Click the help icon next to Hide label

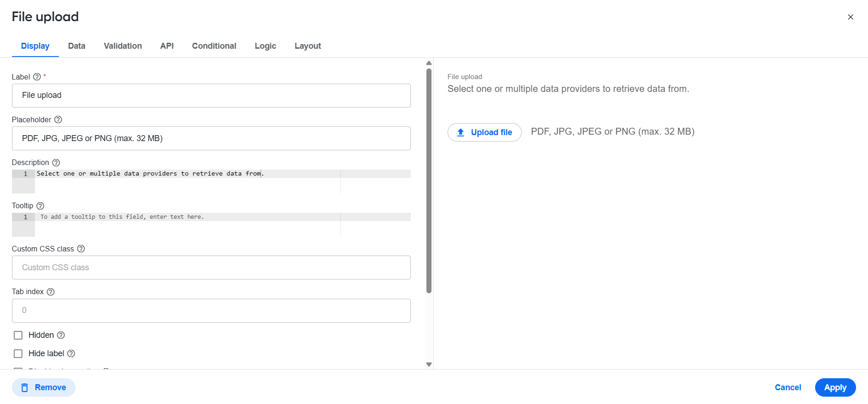71,353
